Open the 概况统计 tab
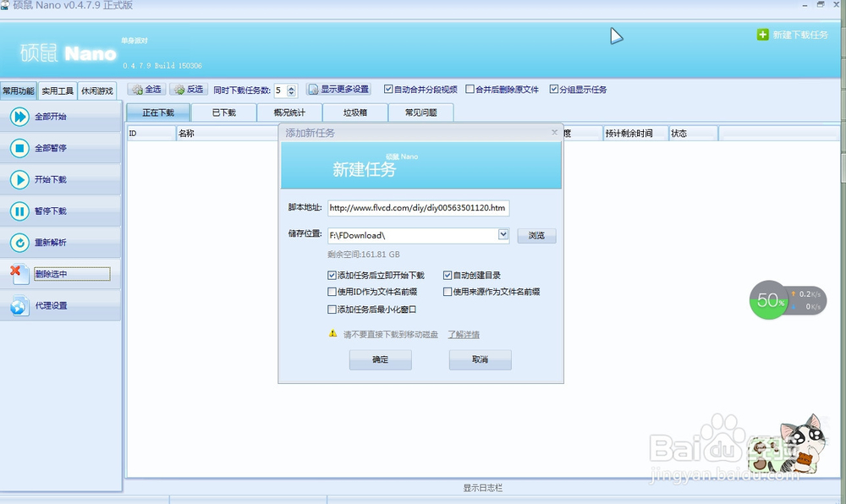 point(289,112)
